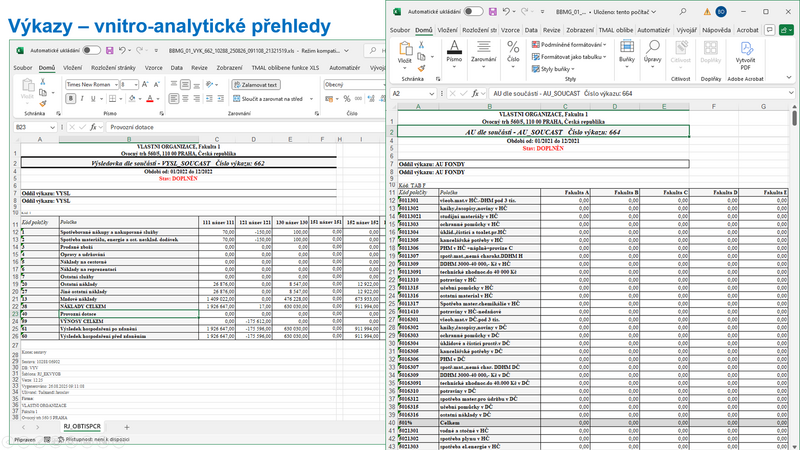The height and width of the screenshot is (450, 800).
Task: Open Formátovat jako tabulku menu
Action: 569,57
